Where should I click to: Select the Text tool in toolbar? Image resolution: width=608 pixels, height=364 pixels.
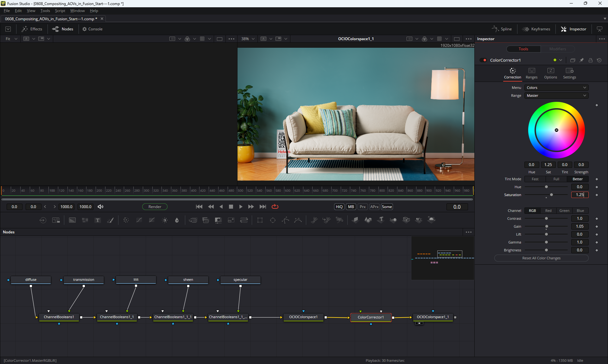point(98,220)
